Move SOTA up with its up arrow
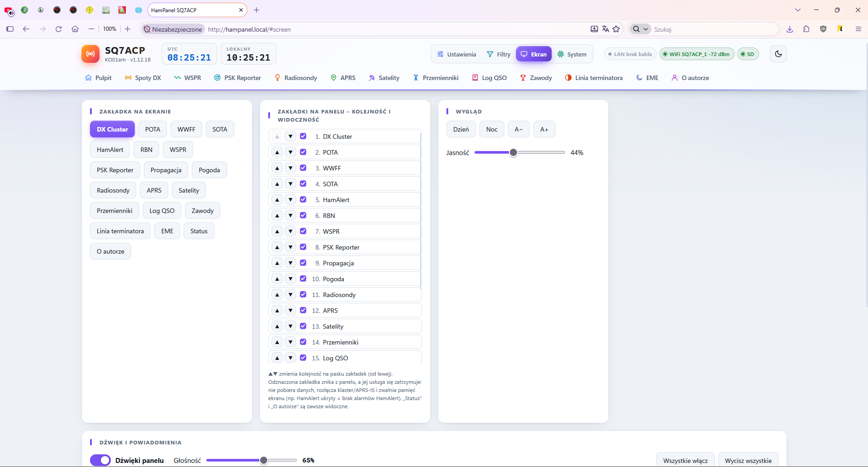 point(277,184)
